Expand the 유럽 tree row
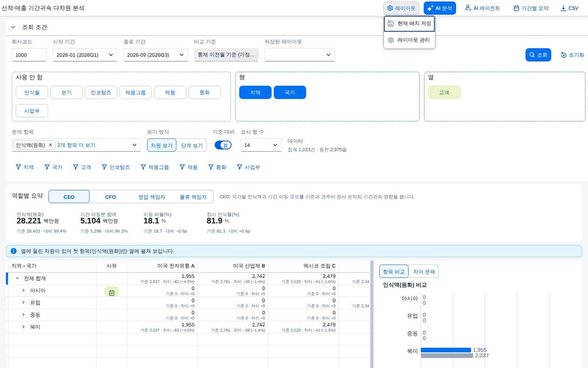This screenshot has width=588, height=368. tap(23, 302)
